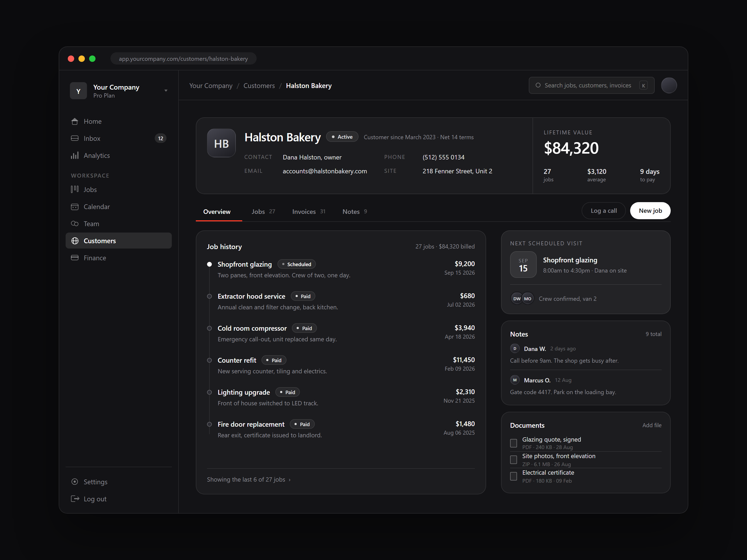This screenshot has width=747, height=560.
Task: Open the Fire door replacement job
Action: [251, 424]
